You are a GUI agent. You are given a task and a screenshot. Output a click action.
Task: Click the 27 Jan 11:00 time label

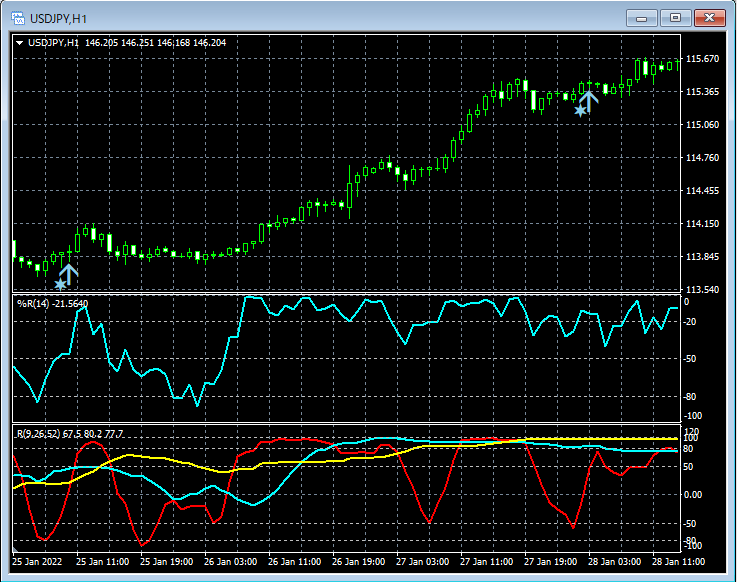[484, 562]
